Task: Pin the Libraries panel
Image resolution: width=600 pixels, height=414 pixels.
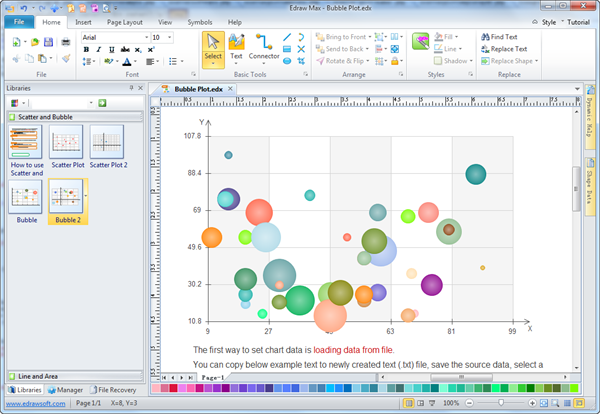Action: pos(132,88)
